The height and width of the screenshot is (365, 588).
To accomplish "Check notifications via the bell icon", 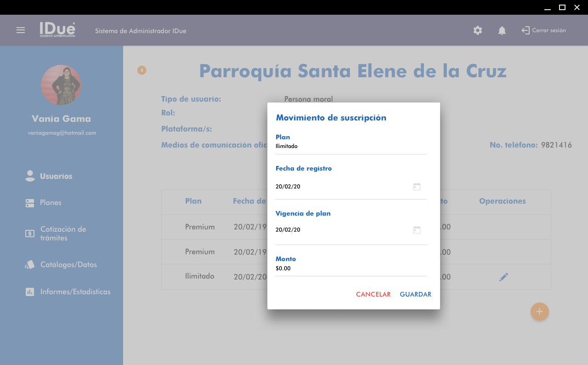I will pos(502,31).
